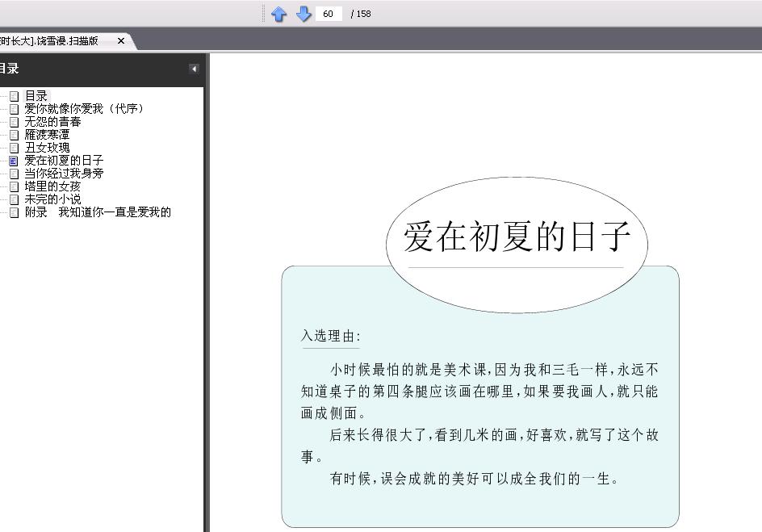Open the 当你经过我身旁 bookmark
Screen dimensions: 762x532
pyautogui.click(x=64, y=173)
